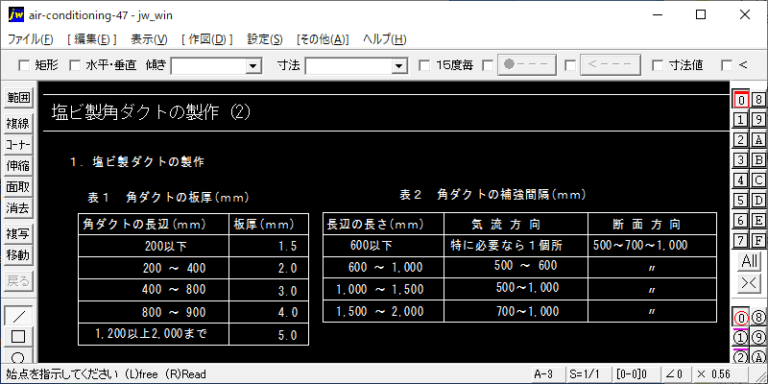Viewport: 768px width, 384px height.
Task: Select the line drawing tool icon
Action: 18,316
